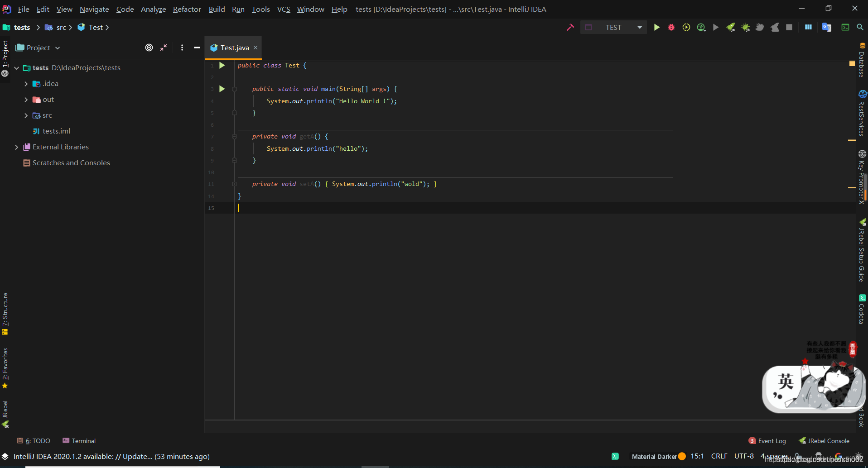Click run gutter arrow beside class Test
This screenshot has height=468, width=868.
tap(222, 65)
